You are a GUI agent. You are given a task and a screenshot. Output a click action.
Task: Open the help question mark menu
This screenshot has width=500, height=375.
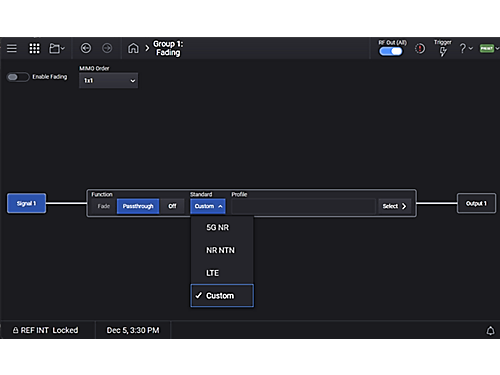tap(465, 48)
